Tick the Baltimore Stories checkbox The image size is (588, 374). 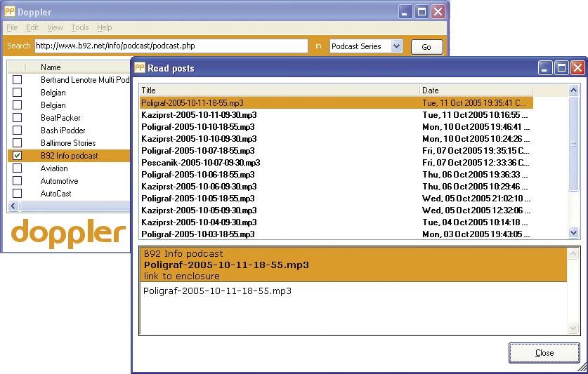point(18,142)
